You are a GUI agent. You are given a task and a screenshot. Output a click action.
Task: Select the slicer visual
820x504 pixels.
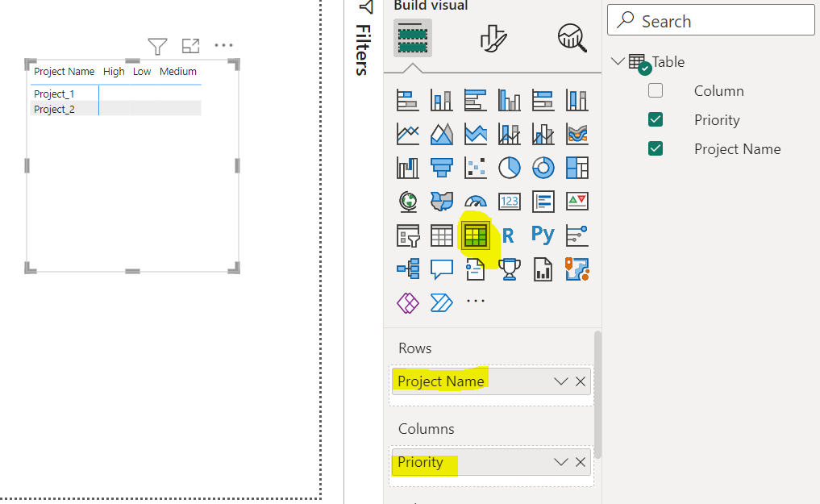pyautogui.click(x=407, y=235)
